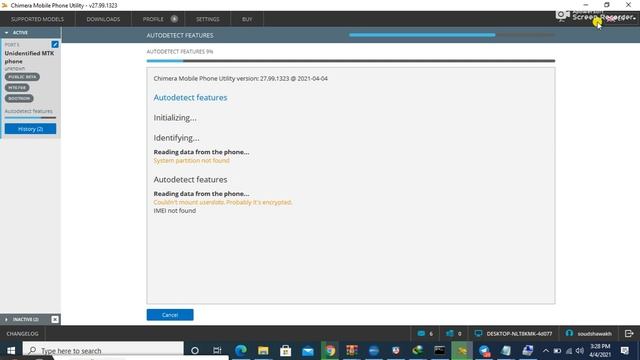Open Task View in taskbar
The height and width of the screenshot is (360, 640).
tap(217, 351)
